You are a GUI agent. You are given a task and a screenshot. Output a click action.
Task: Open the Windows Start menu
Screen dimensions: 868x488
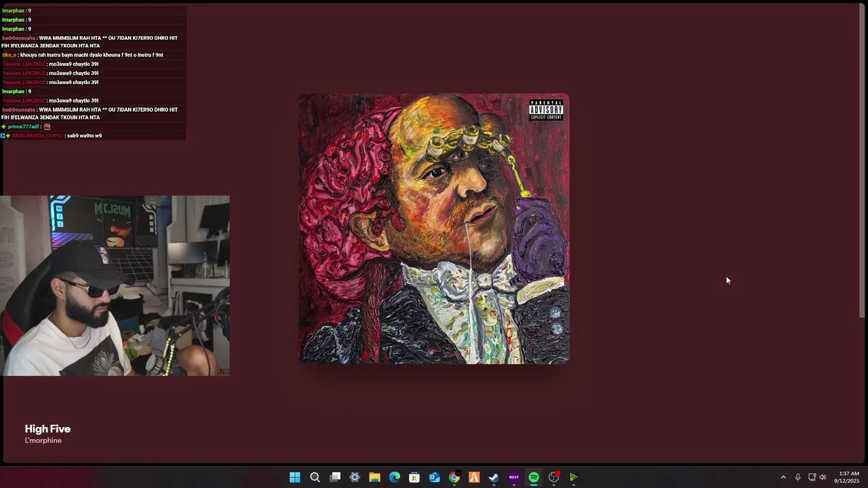point(295,477)
